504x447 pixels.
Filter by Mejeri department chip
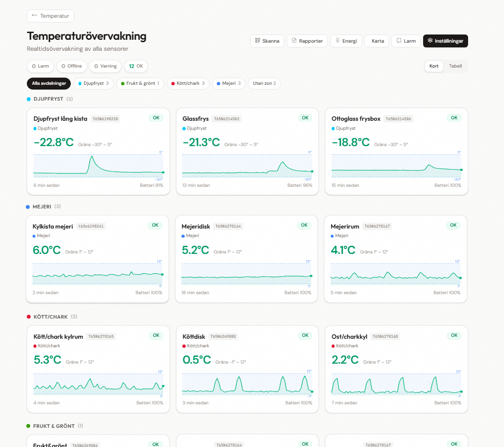[x=229, y=83]
